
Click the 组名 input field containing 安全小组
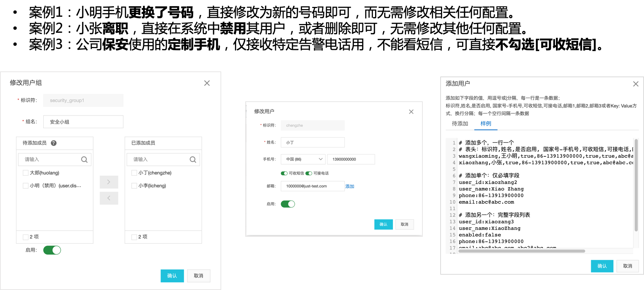point(83,122)
